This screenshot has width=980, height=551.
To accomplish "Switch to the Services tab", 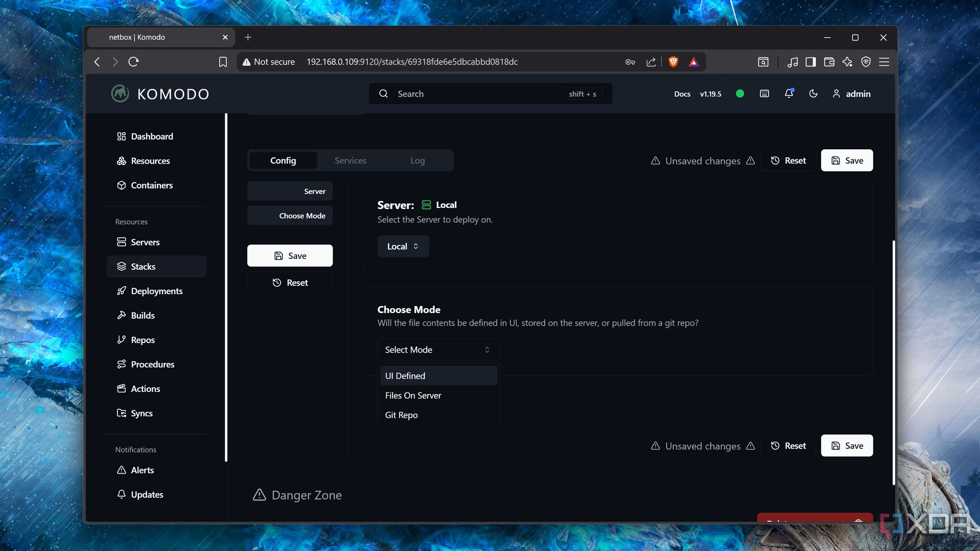I will point(350,160).
